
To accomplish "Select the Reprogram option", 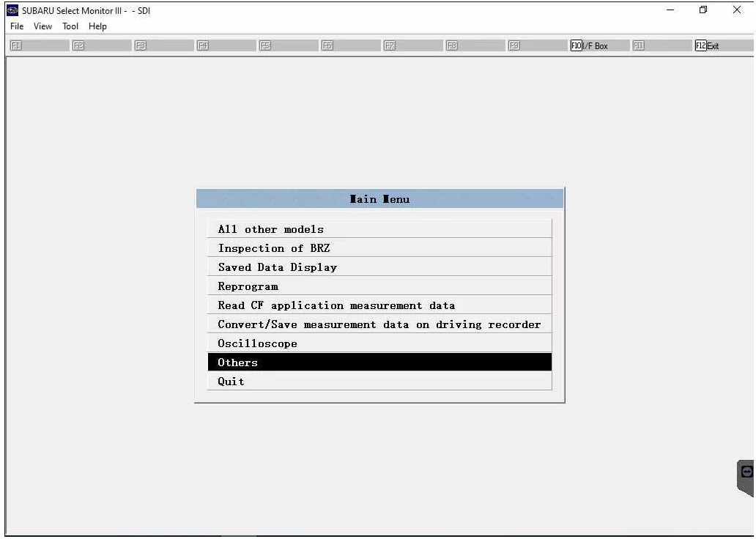I will 379,286.
